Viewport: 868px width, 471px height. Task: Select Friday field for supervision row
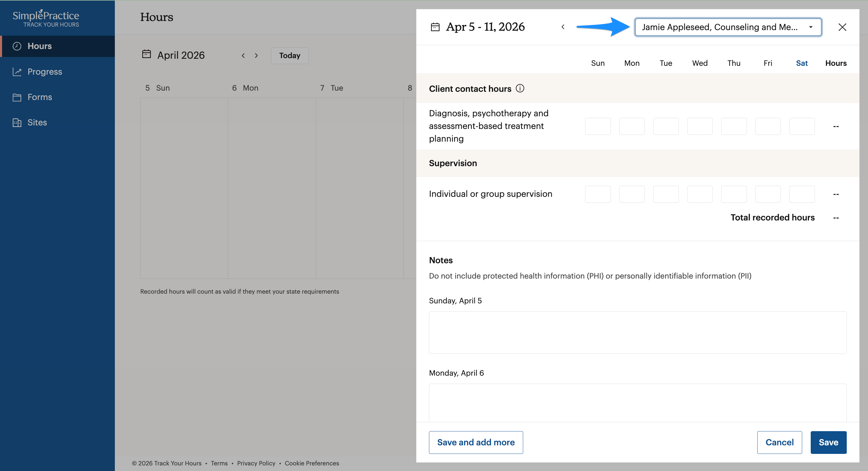click(x=768, y=194)
